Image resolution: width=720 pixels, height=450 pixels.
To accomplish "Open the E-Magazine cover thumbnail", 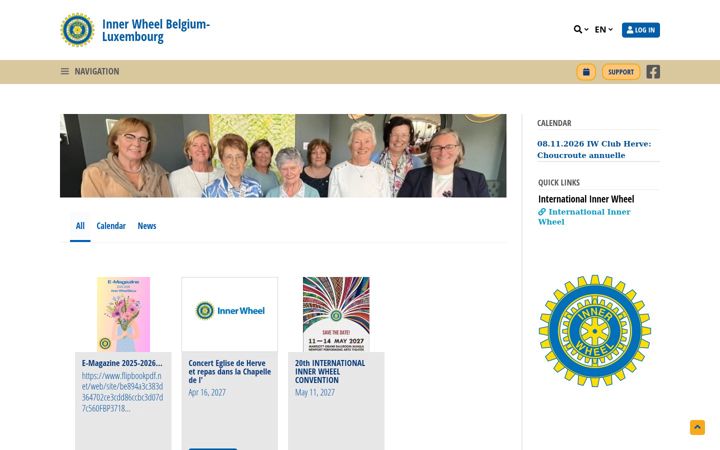I will click(124, 315).
